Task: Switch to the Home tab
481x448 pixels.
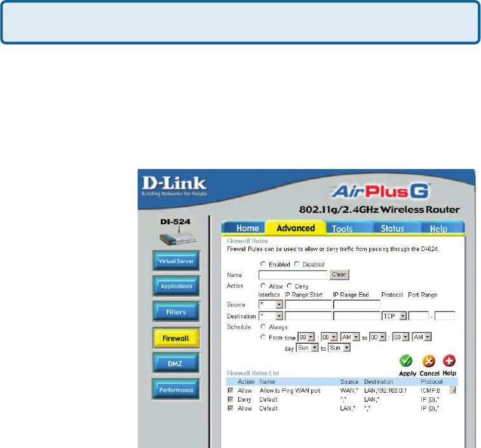Action: [x=248, y=228]
